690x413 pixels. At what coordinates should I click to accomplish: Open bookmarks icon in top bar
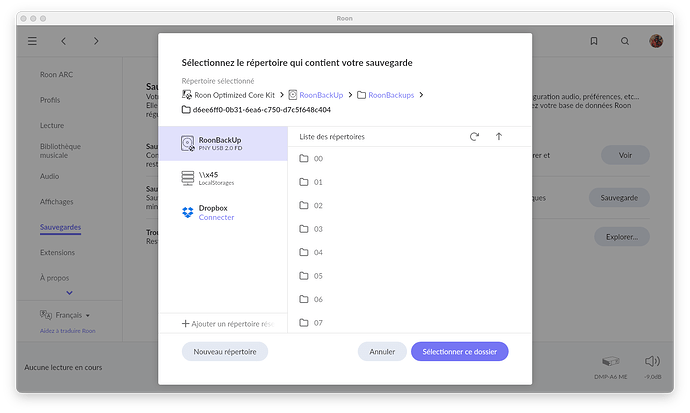coord(594,41)
